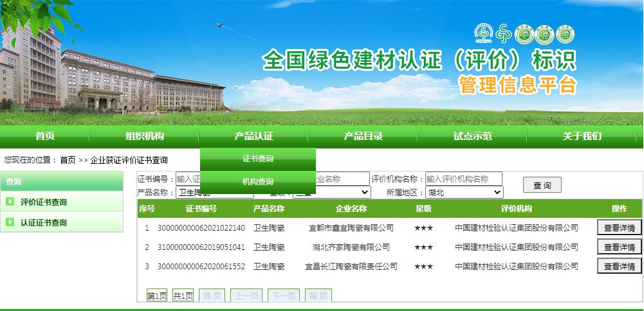This screenshot has width=644, height=311.
Task: Click the plain green tree logo without ring
Action: pyautogui.click(x=504, y=33)
